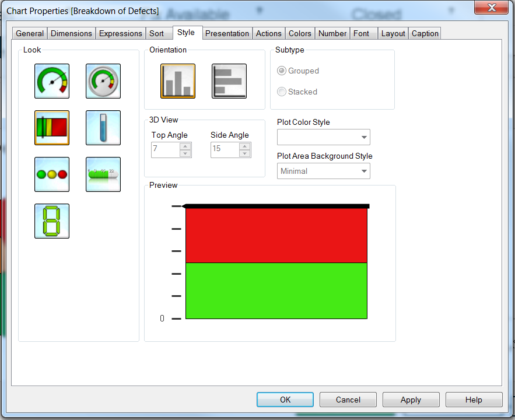Click the Cancel button

[348, 400]
